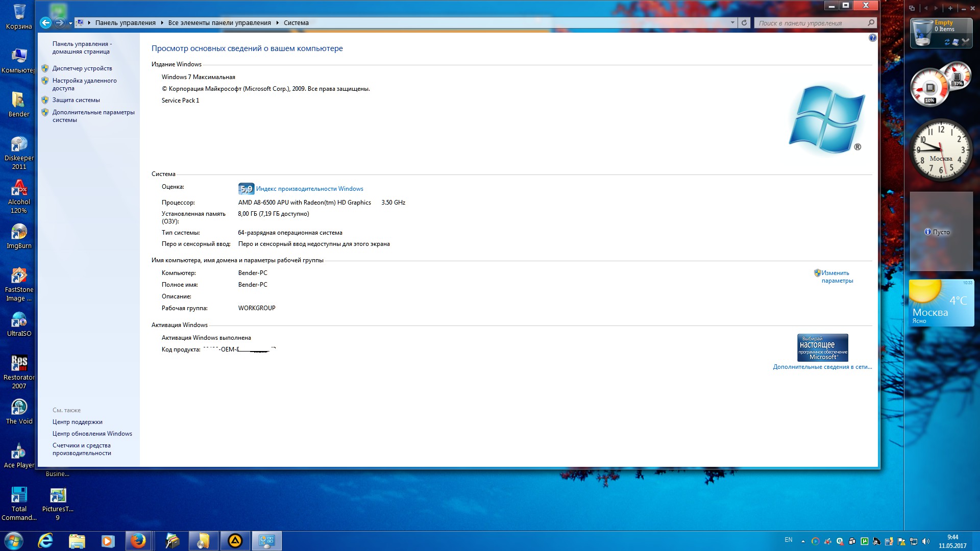This screenshot has height=551, width=980.
Task: Open the Windows Start menu
Action: pyautogui.click(x=14, y=541)
